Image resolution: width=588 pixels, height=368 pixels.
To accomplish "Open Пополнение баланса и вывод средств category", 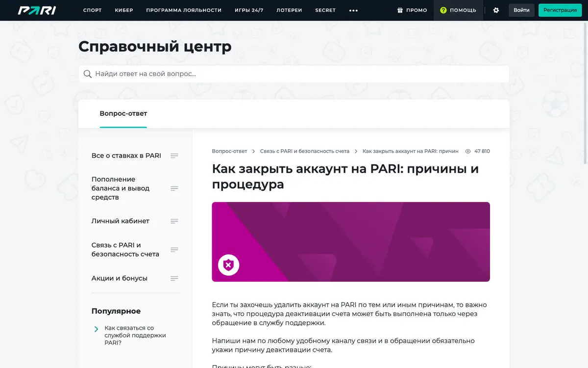I will pyautogui.click(x=121, y=188).
